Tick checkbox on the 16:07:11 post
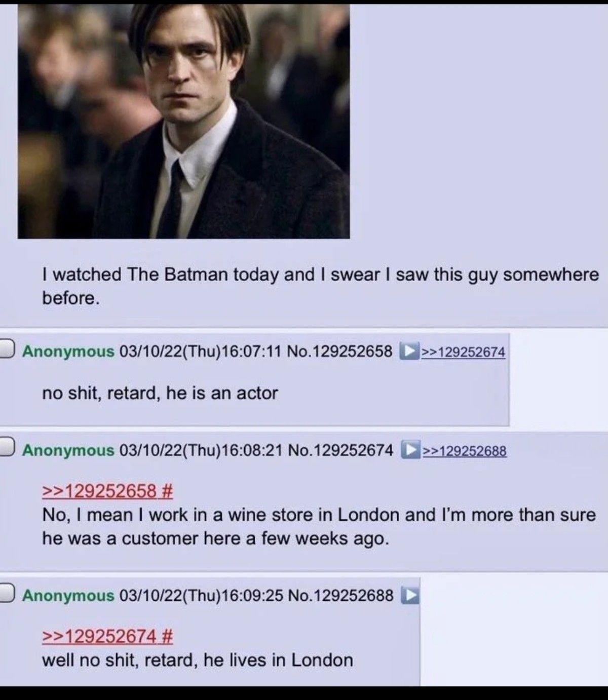Screen dimensions: 608x700 point(6,351)
